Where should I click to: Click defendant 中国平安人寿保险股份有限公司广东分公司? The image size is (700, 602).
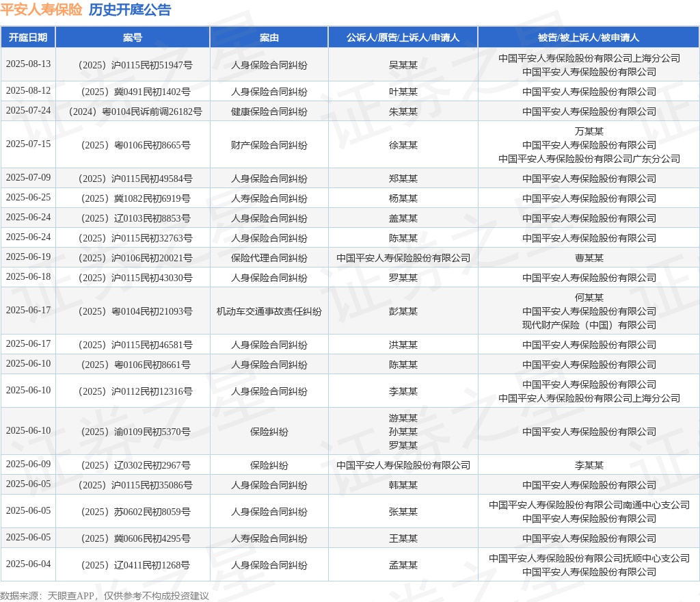589,159
